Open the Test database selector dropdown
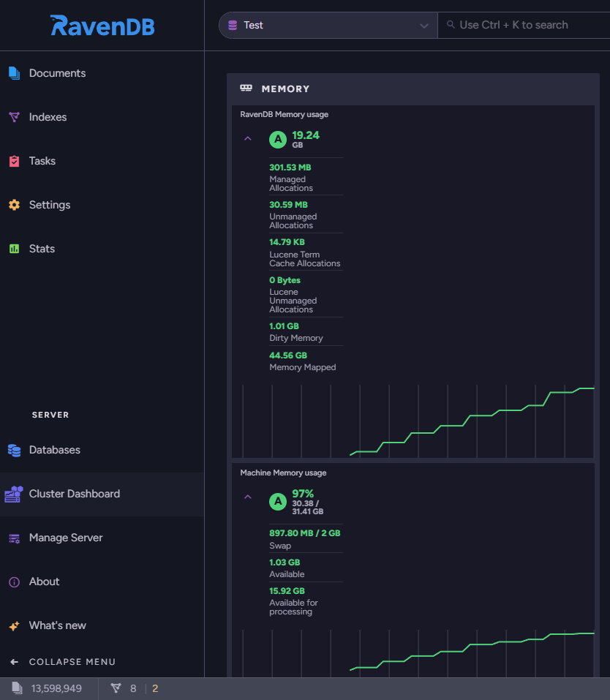This screenshot has height=700, width=610. [x=328, y=25]
